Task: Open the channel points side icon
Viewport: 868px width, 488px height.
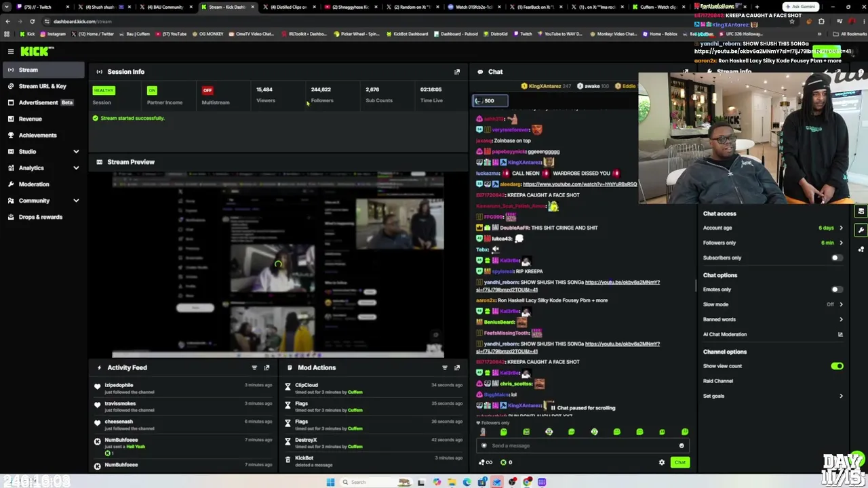Action: pos(861,249)
